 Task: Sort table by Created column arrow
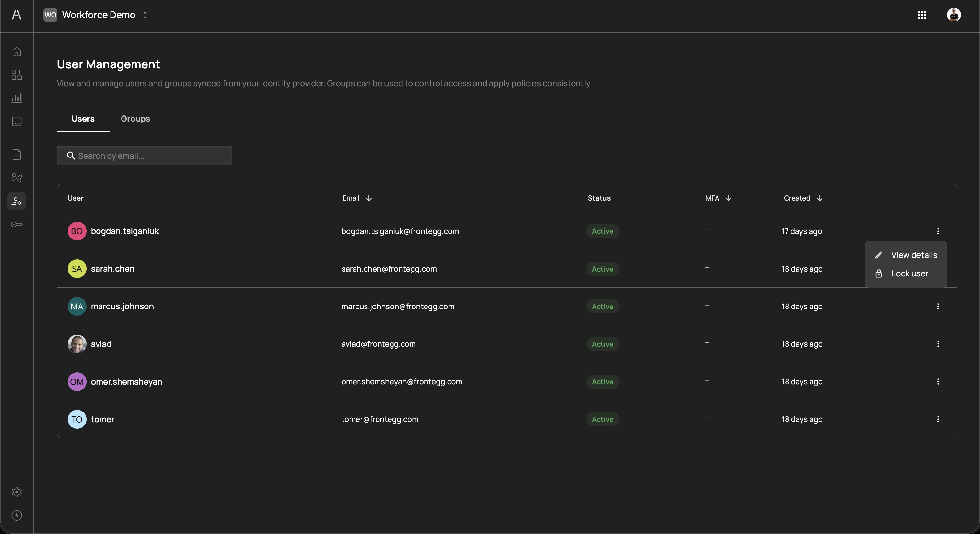[820, 198]
